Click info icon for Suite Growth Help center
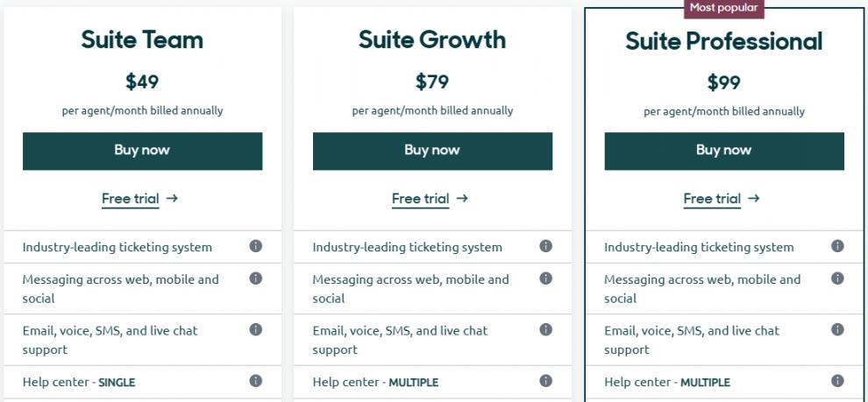Viewport: 868px width, 402px height. point(545,381)
